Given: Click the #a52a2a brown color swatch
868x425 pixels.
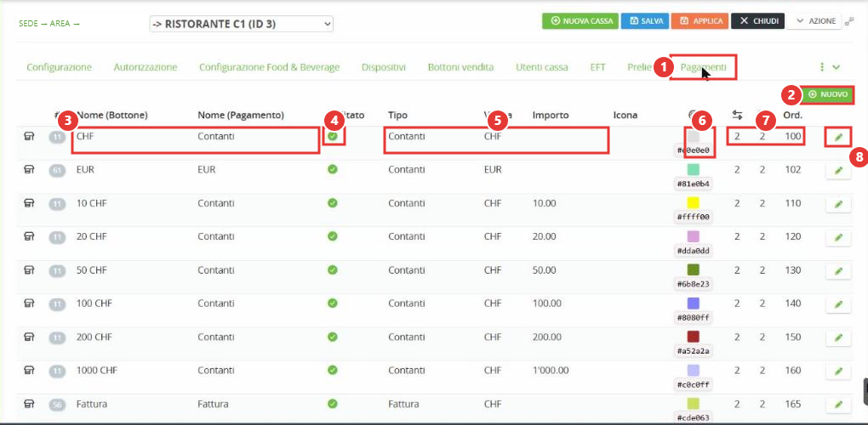Looking at the screenshot, I should pyautogui.click(x=693, y=337).
